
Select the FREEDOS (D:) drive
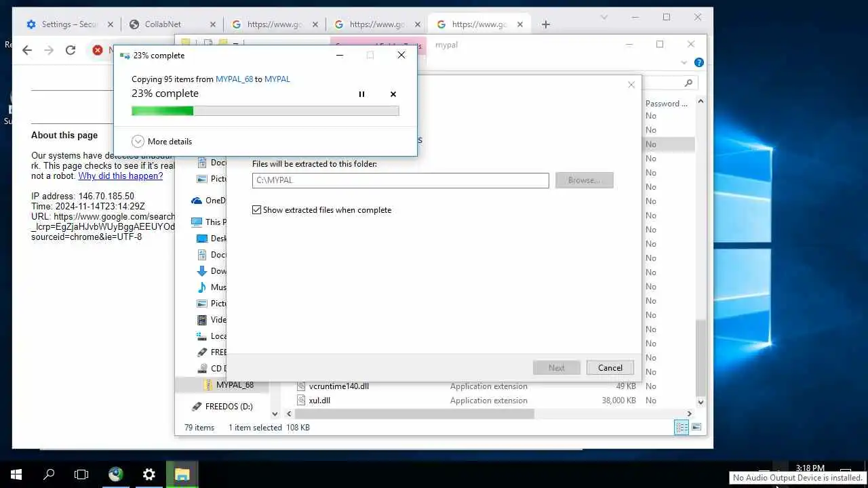tap(222, 407)
